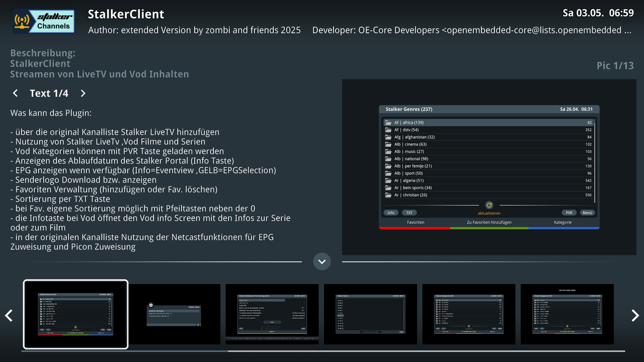Click folder icon of 'Ar | algeria (51)'
The width and height of the screenshot is (644, 362).
click(388, 180)
